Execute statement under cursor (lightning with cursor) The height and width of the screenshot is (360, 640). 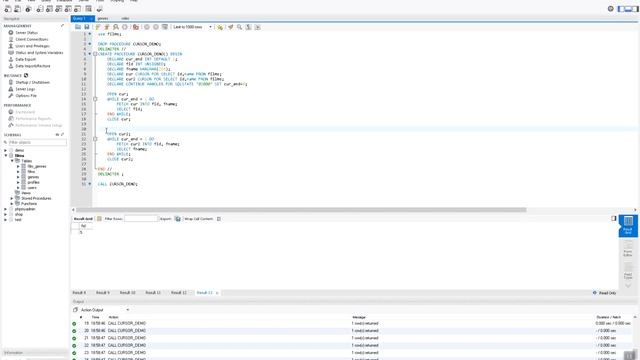coord(107,27)
